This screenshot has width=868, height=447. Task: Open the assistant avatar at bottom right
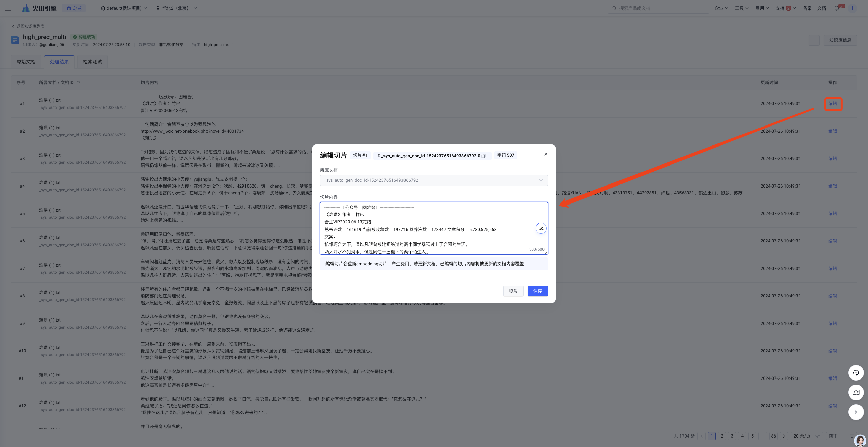pos(860,440)
